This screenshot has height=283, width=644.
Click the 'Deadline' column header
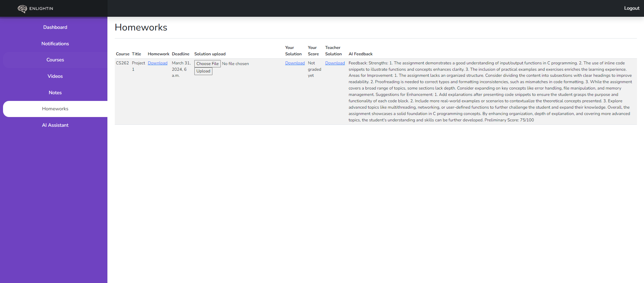tap(181, 54)
